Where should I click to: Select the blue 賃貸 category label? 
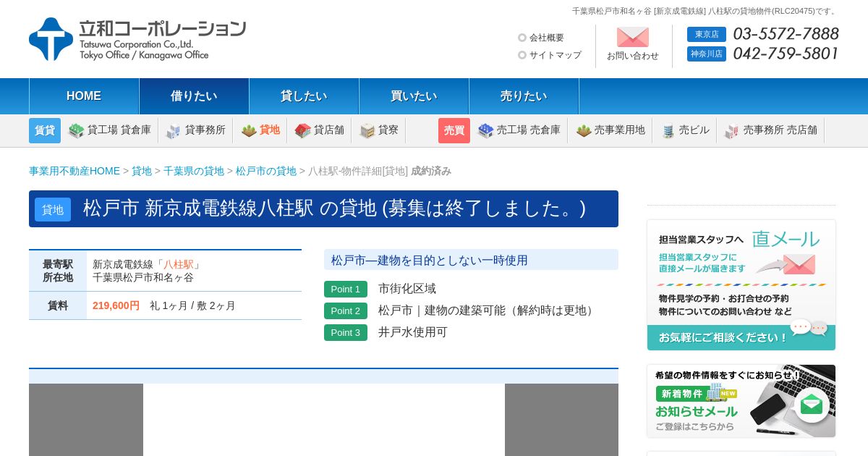click(x=45, y=130)
